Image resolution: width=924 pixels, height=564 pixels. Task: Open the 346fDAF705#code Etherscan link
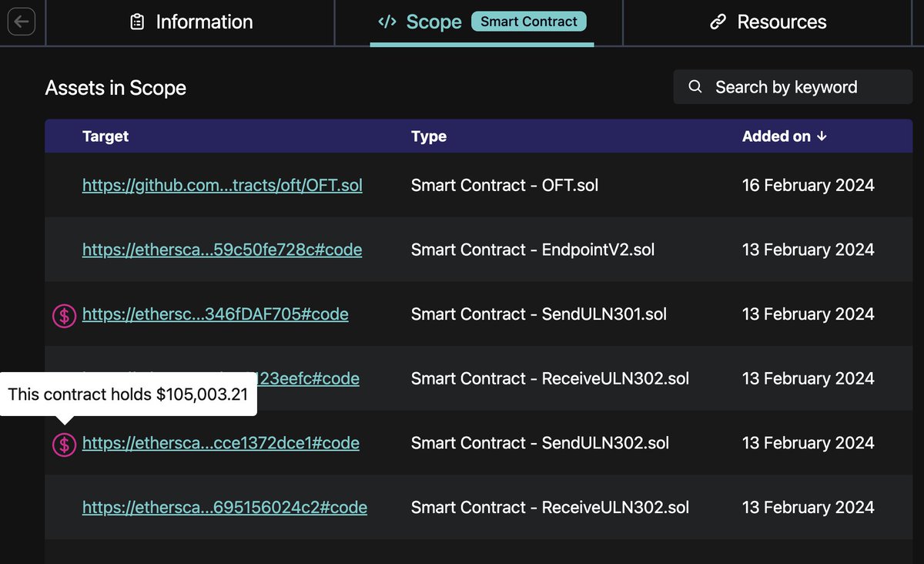216,314
